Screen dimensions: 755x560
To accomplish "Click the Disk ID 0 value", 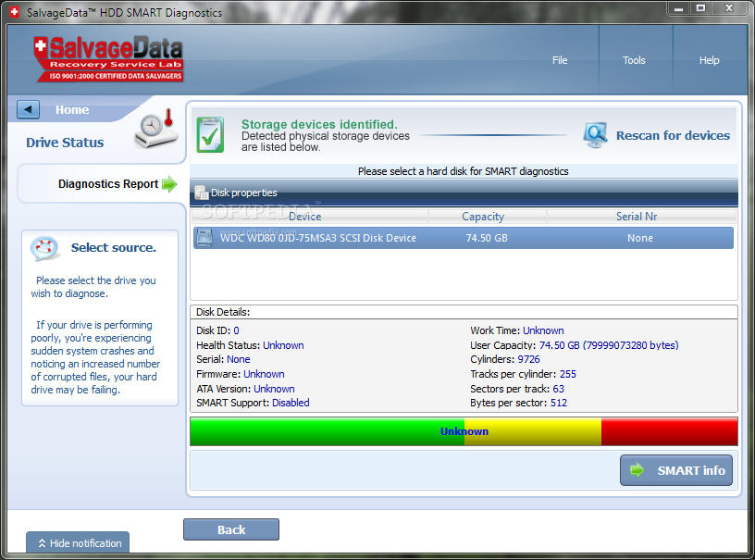I will click(x=237, y=330).
